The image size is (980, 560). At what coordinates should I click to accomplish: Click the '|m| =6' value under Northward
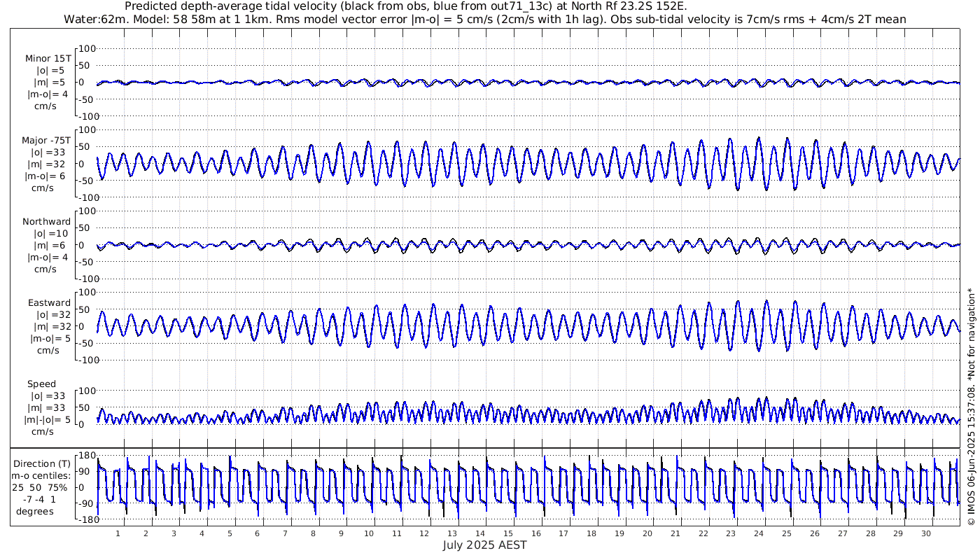point(48,246)
